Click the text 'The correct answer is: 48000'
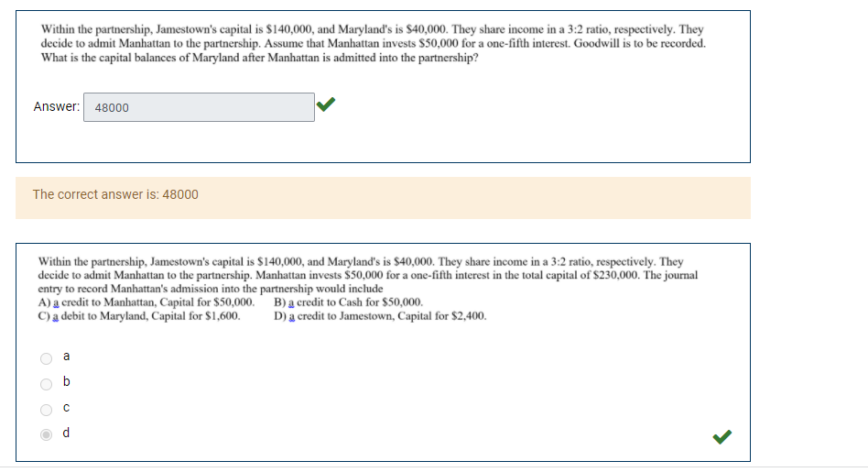The height and width of the screenshot is (472, 868). click(x=115, y=194)
